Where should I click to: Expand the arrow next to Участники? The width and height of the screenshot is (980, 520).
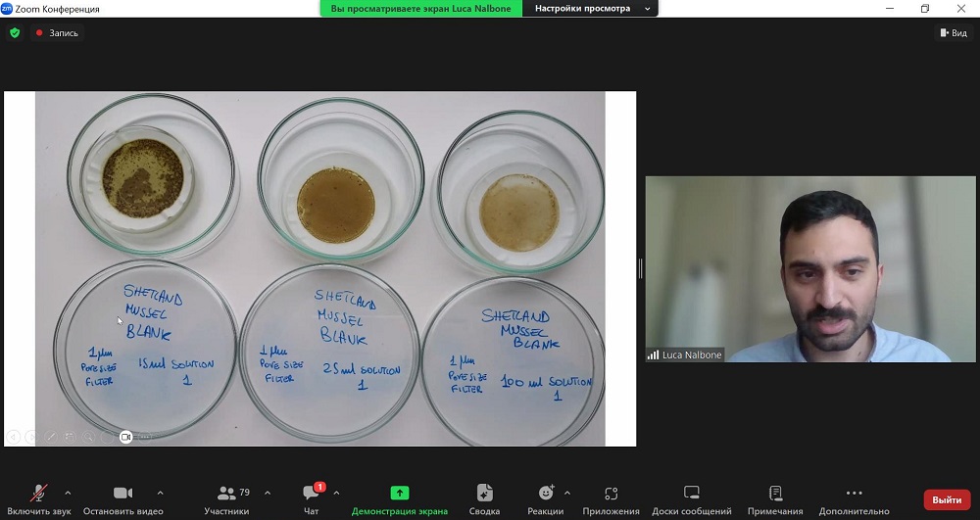268,493
